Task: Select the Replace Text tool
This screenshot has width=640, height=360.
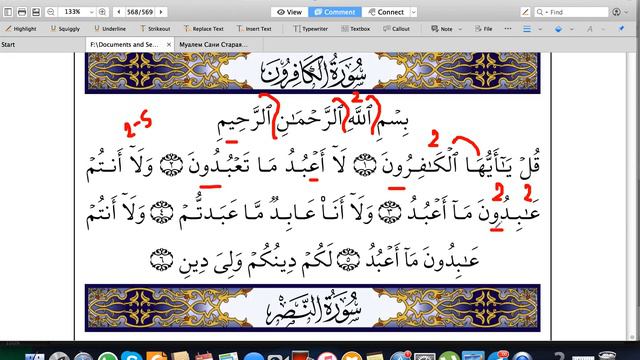Action: pyautogui.click(x=204, y=29)
